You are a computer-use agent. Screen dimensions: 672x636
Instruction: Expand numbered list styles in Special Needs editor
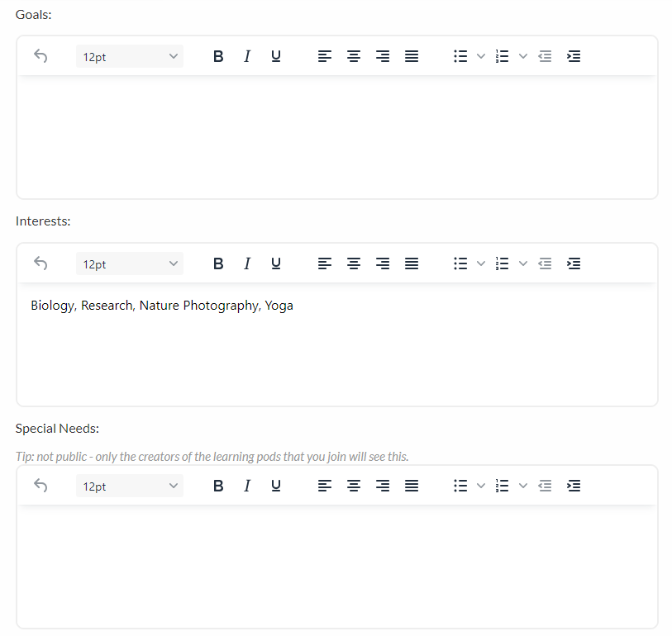pos(523,486)
